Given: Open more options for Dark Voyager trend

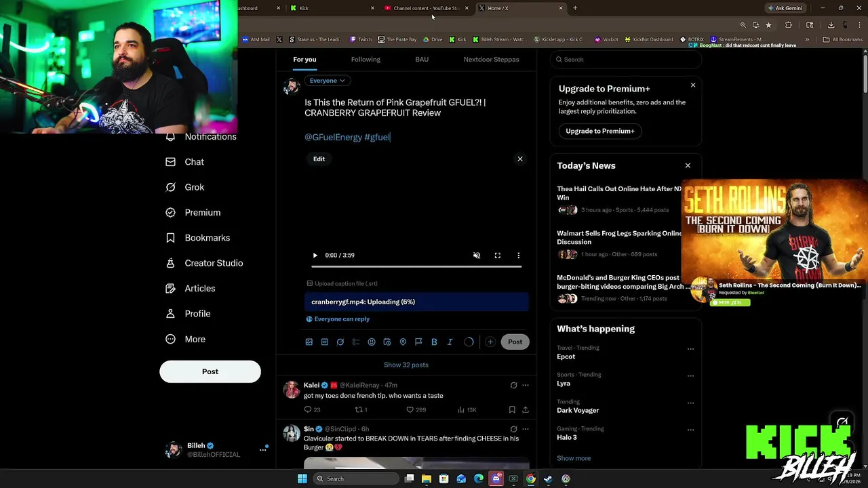Looking at the screenshot, I should pos(690,403).
